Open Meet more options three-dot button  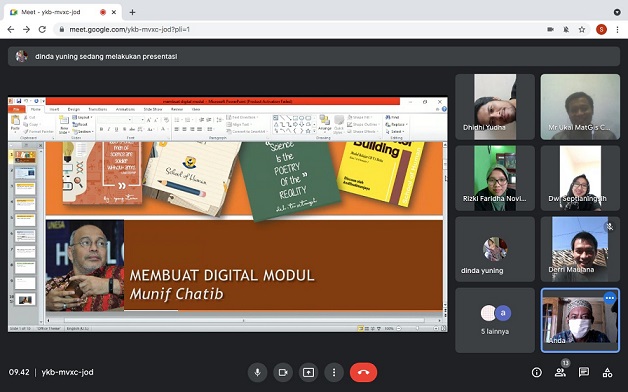pos(334,372)
